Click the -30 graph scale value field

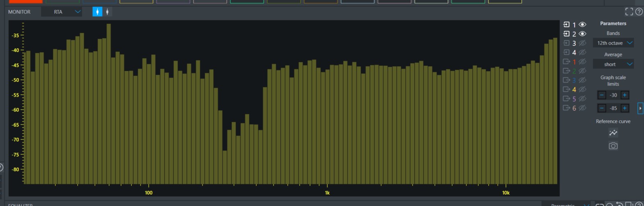click(x=613, y=95)
